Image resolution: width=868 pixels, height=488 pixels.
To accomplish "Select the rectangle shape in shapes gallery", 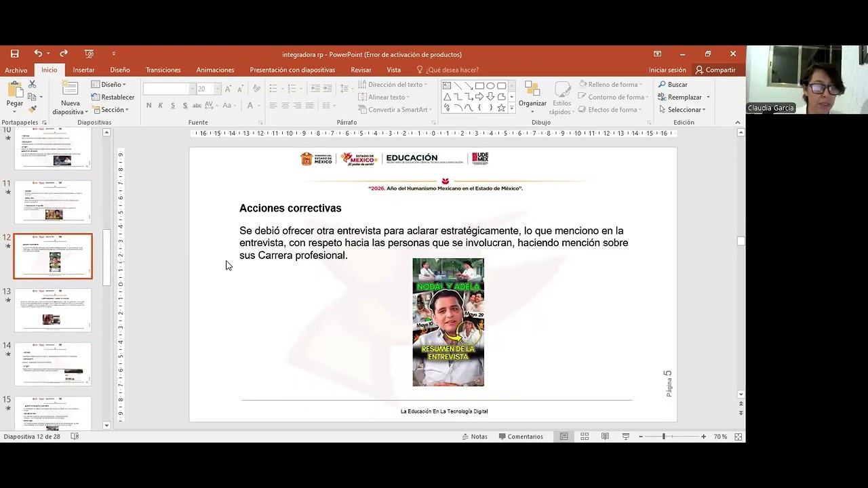I will (479, 86).
